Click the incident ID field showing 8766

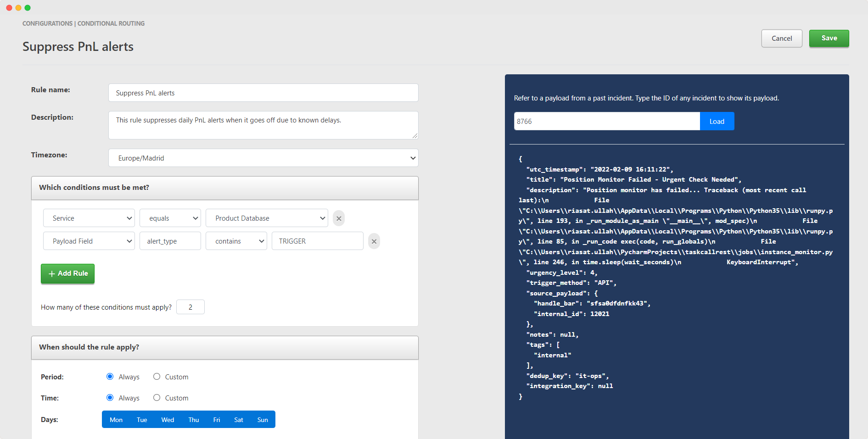coord(607,121)
